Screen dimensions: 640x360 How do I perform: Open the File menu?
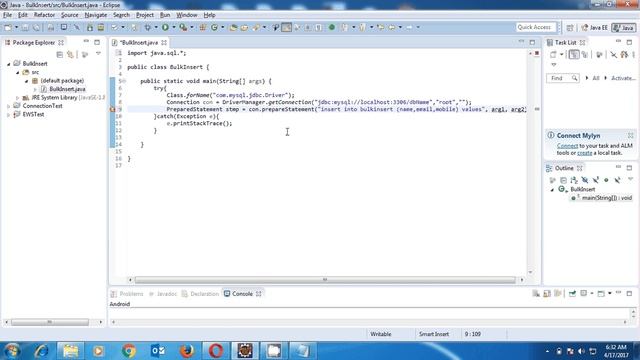7,15
